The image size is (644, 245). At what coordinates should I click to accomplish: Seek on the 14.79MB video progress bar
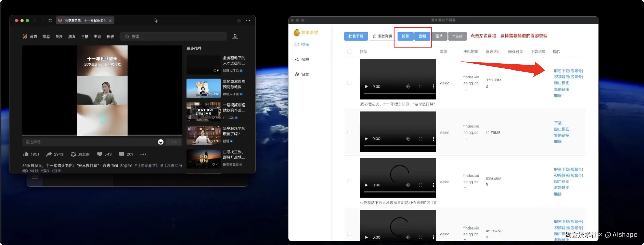click(400, 146)
